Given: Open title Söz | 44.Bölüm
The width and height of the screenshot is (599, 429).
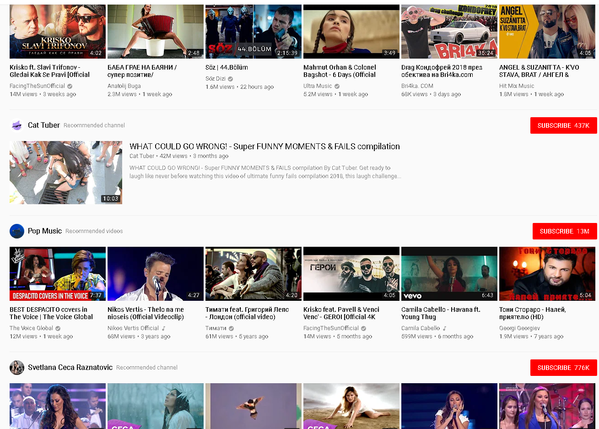Looking at the screenshot, I should pos(227,67).
